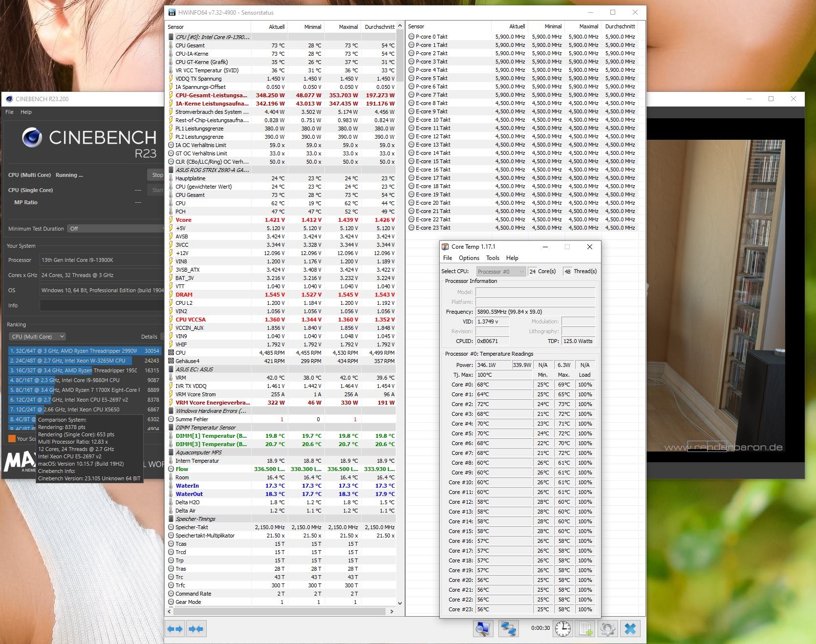Open the Tools menu in Core Temp
Image resolution: width=816 pixels, height=644 pixels.
tap(493, 258)
